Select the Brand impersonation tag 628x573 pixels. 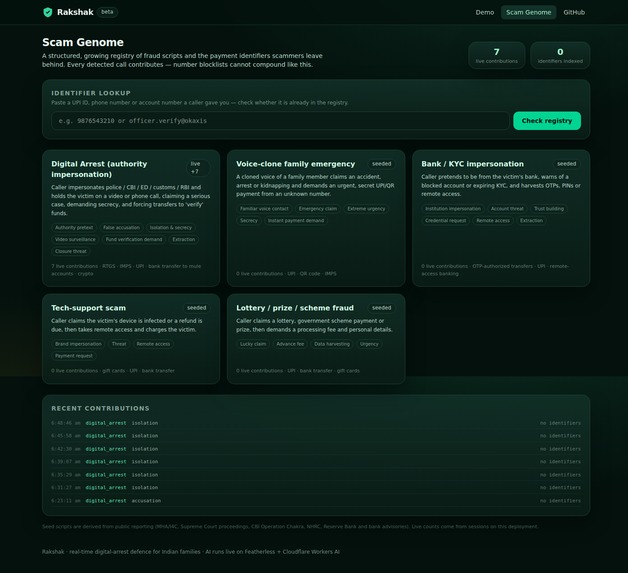(78, 344)
